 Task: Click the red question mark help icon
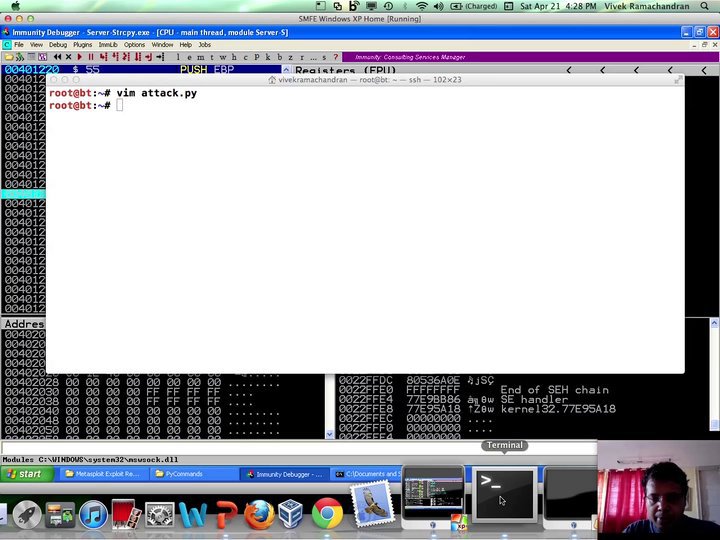[x=336, y=57]
